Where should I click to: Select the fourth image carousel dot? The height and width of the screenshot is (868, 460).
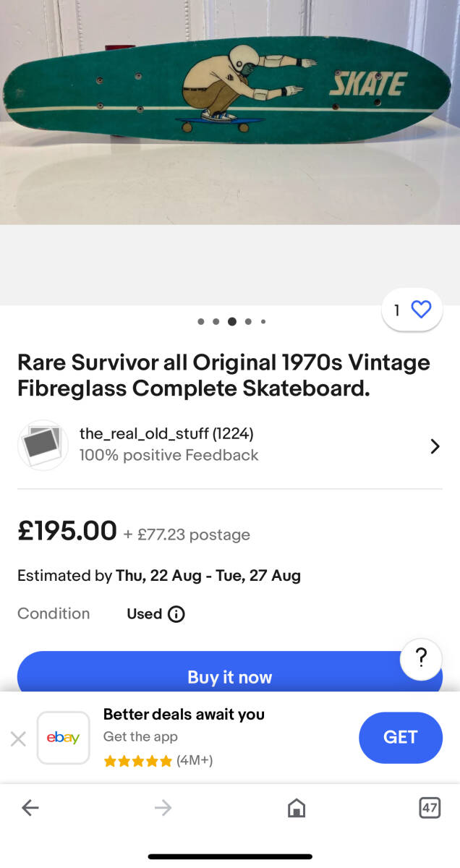(x=248, y=322)
